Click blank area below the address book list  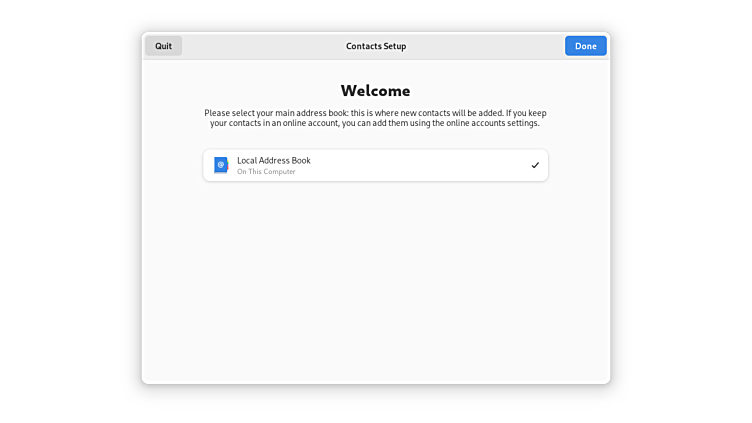pyautogui.click(x=375, y=280)
